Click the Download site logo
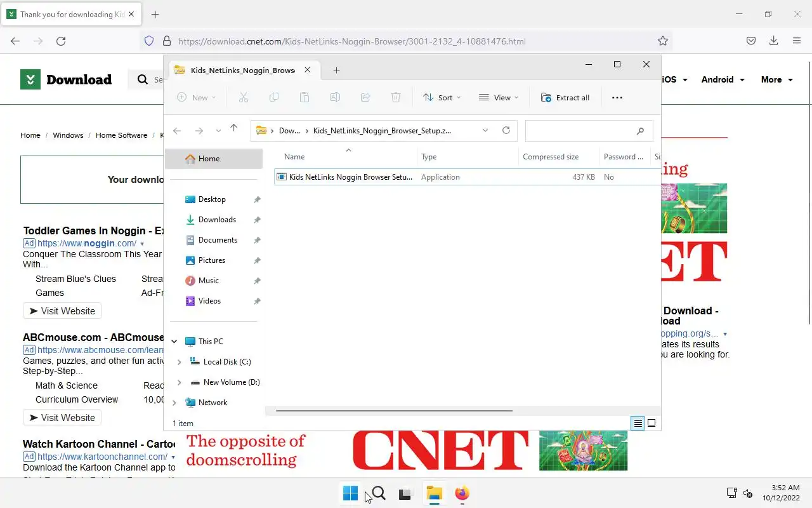This screenshot has width=812, height=508. 66,79
